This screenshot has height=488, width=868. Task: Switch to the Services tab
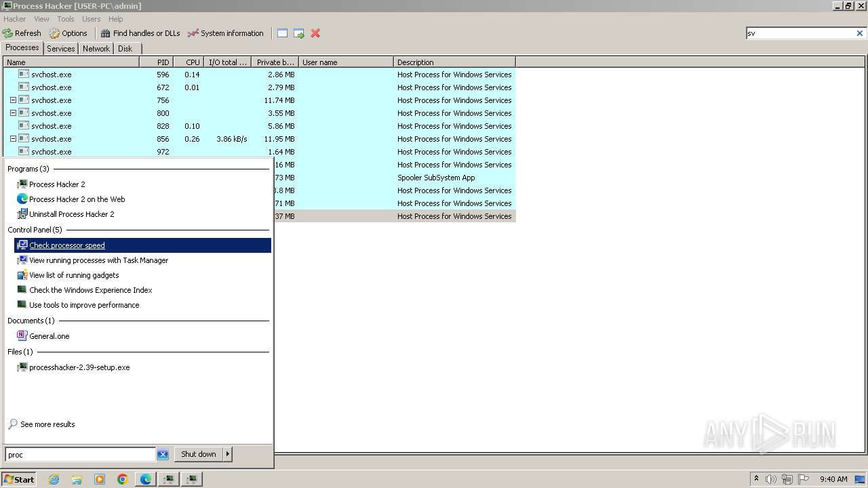[x=61, y=49]
